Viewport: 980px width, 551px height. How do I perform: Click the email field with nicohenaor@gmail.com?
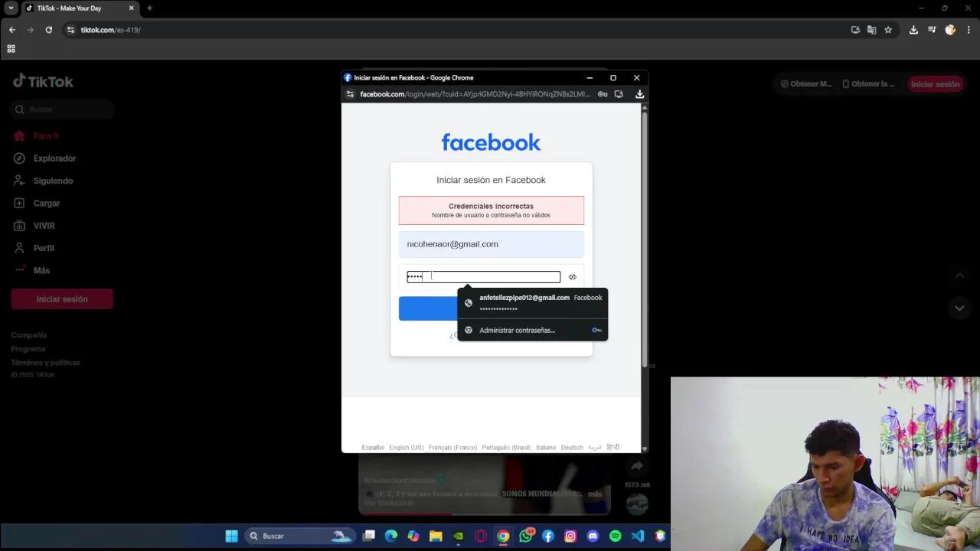[x=491, y=244]
